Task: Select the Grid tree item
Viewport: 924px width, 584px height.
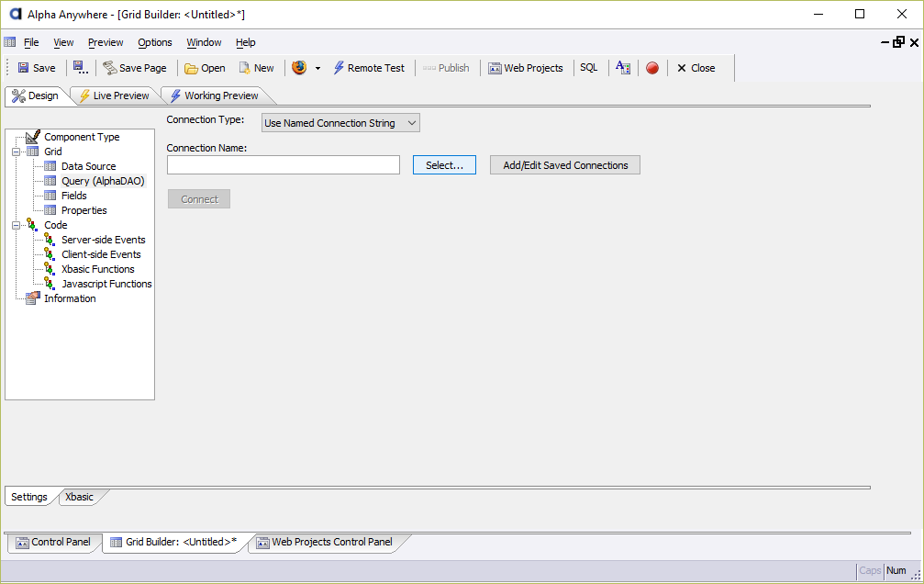Action: 53,152
